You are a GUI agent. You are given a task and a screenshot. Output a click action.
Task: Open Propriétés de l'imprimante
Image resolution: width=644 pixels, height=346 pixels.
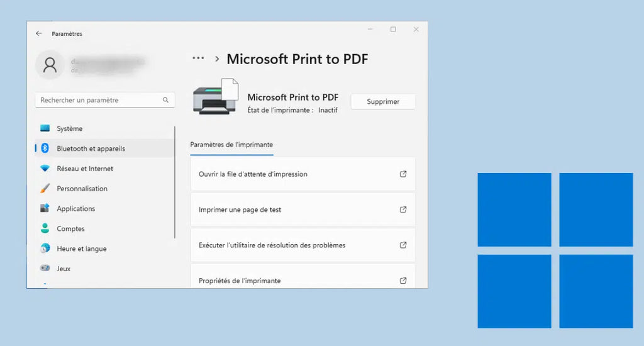(303, 280)
